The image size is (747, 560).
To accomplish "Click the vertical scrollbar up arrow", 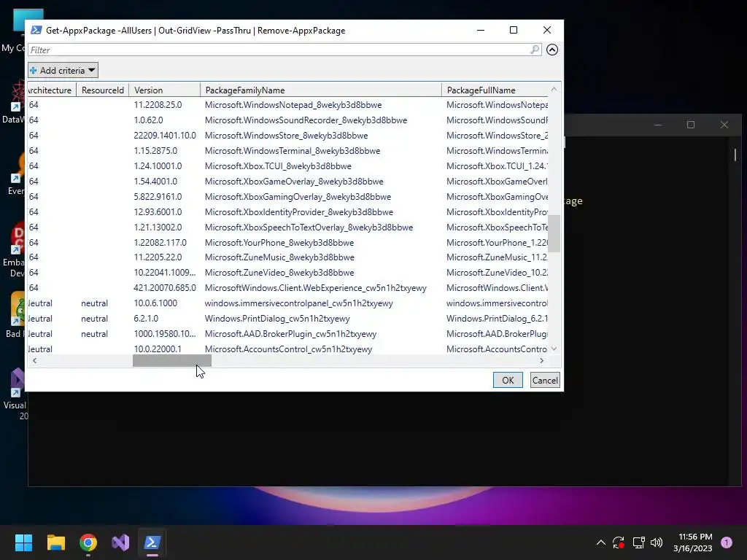I will coord(554,90).
